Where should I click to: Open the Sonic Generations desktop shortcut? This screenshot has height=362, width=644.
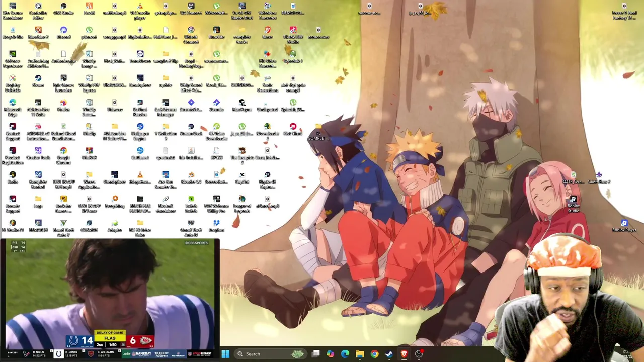267,84
